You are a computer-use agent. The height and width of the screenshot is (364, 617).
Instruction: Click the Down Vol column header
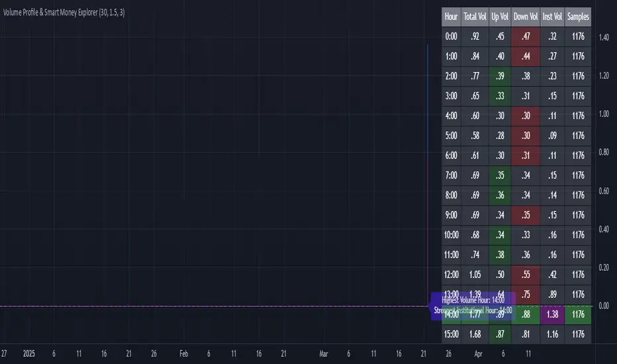[x=526, y=17]
